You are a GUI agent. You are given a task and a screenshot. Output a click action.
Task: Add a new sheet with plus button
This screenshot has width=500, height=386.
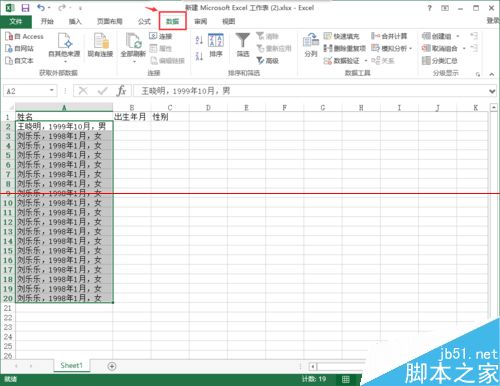coord(112,366)
